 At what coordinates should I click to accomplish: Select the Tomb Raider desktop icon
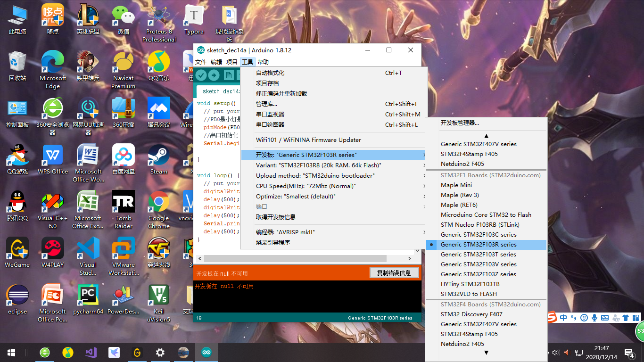click(x=124, y=210)
